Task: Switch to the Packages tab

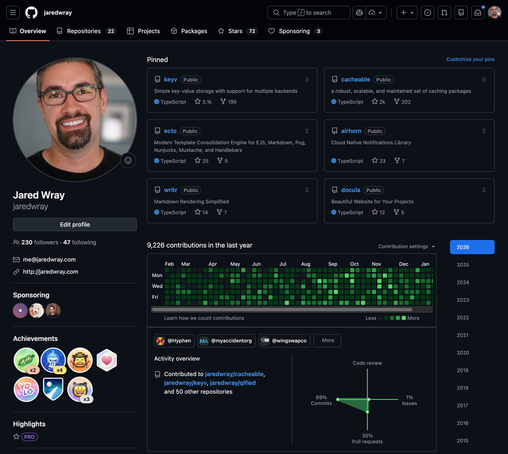Action: coord(189,31)
